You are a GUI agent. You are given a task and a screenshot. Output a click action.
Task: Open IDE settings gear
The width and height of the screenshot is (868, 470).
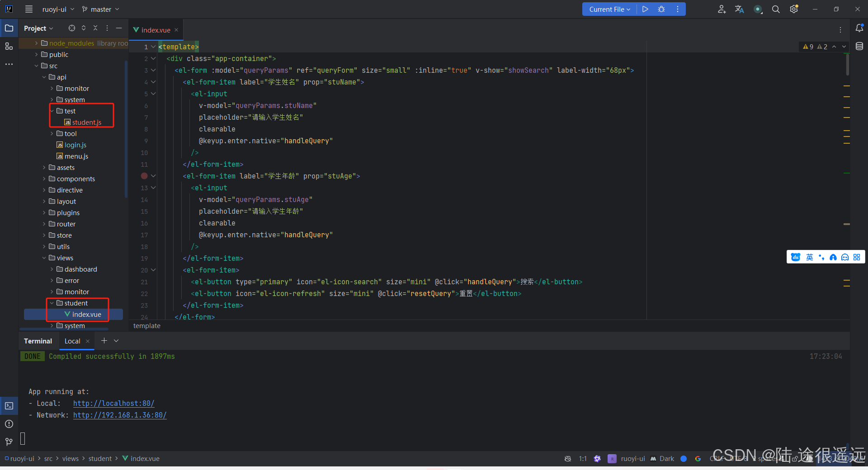(x=794, y=9)
